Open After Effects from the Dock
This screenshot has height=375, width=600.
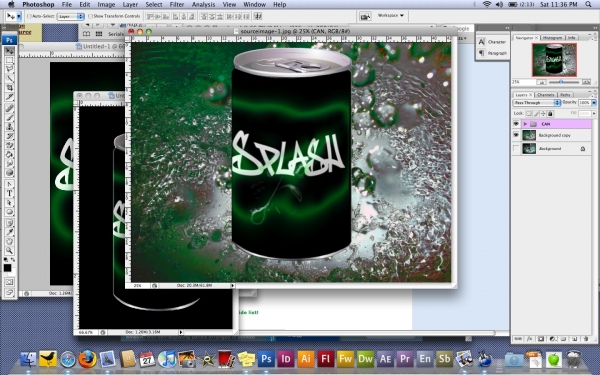385,359
